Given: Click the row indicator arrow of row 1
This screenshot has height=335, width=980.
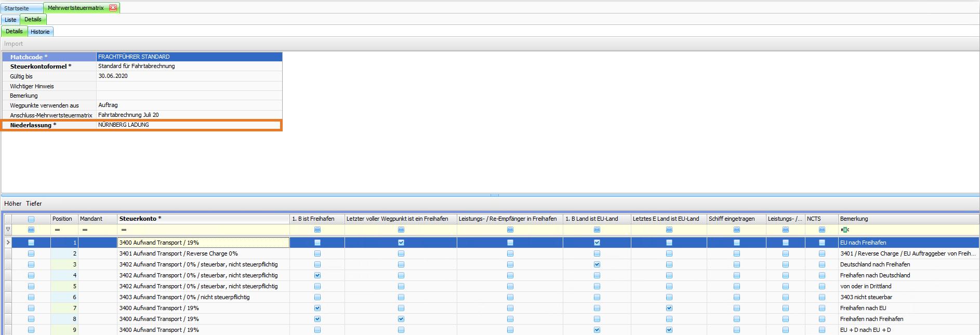Looking at the screenshot, I should [x=8, y=243].
